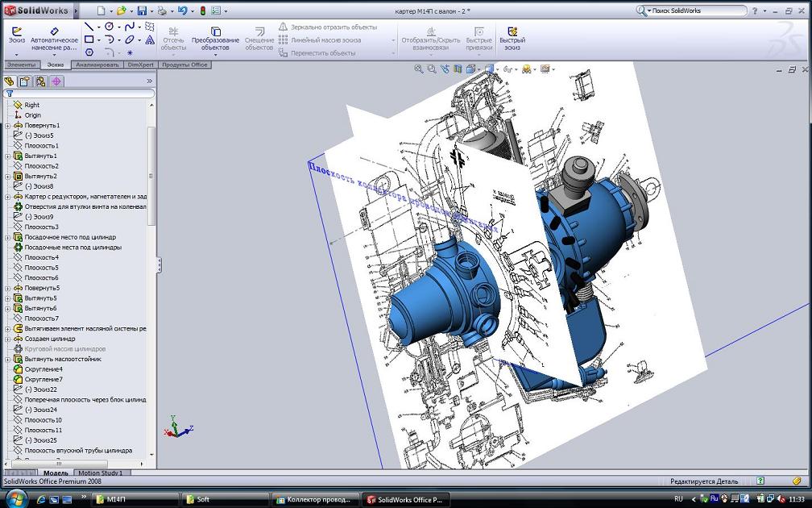Viewport: 812px width, 508px height.
Task: Select the Line sketch tool
Action: tap(89, 27)
